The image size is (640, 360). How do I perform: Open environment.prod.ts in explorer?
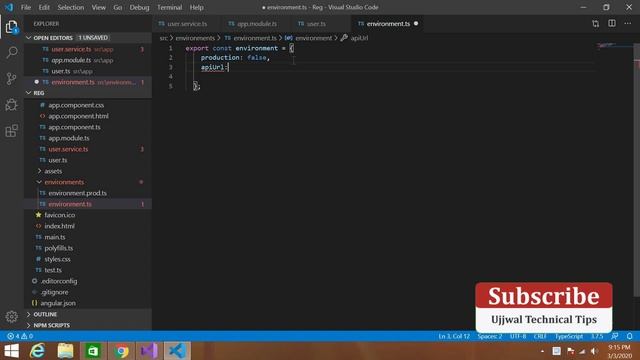78,193
